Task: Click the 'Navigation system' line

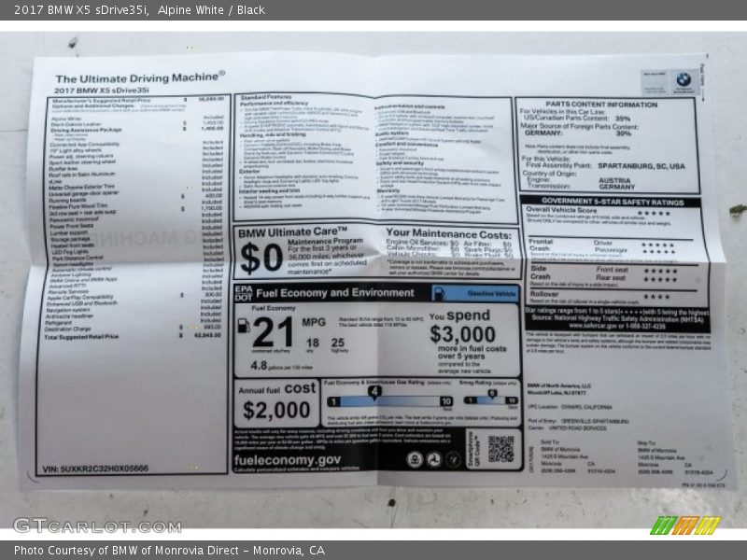Action: [x=67, y=310]
